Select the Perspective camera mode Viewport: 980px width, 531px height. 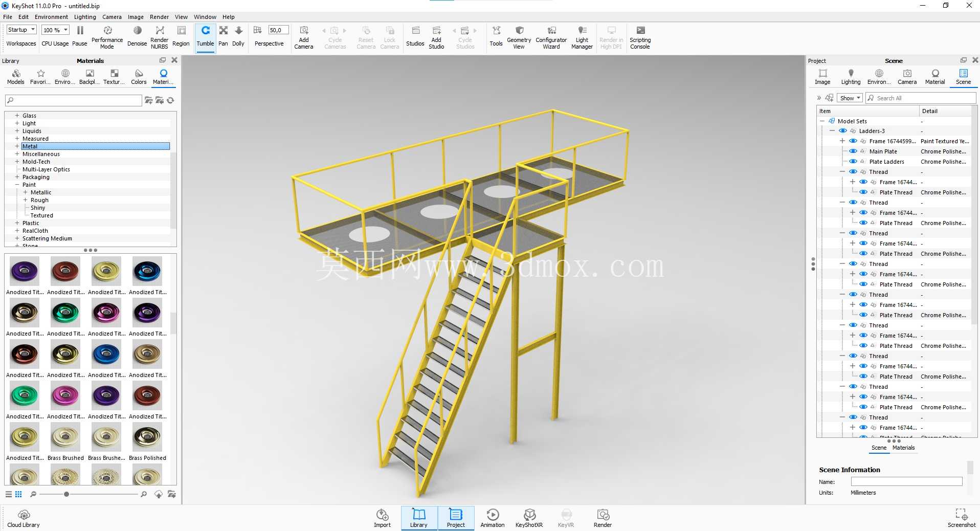[x=269, y=43]
